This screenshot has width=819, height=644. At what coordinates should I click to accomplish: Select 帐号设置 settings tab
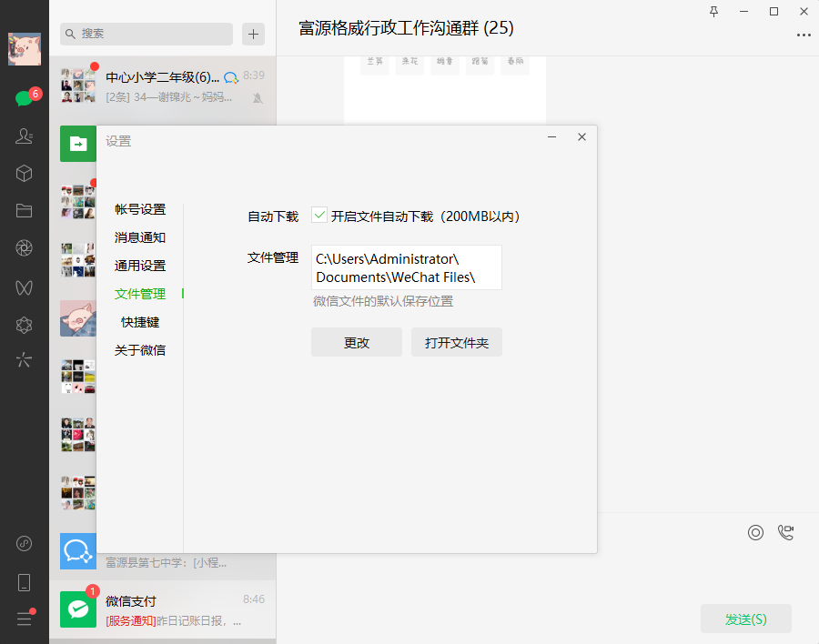click(140, 209)
